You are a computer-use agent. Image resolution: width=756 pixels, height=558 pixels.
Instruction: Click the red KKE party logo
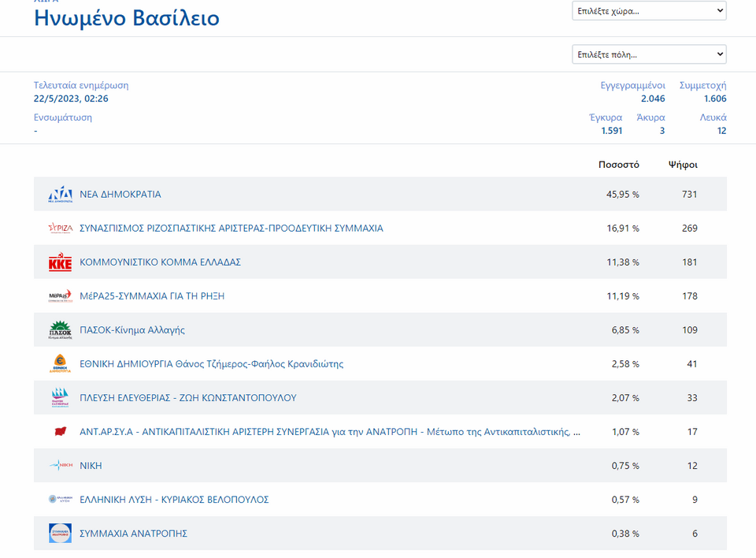(x=61, y=262)
